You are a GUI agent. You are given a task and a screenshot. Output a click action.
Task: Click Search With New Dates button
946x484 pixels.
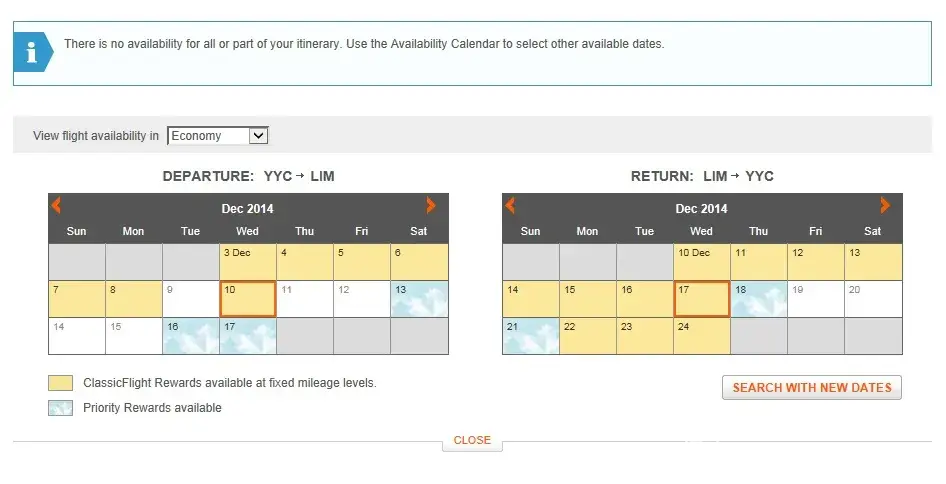(811, 388)
